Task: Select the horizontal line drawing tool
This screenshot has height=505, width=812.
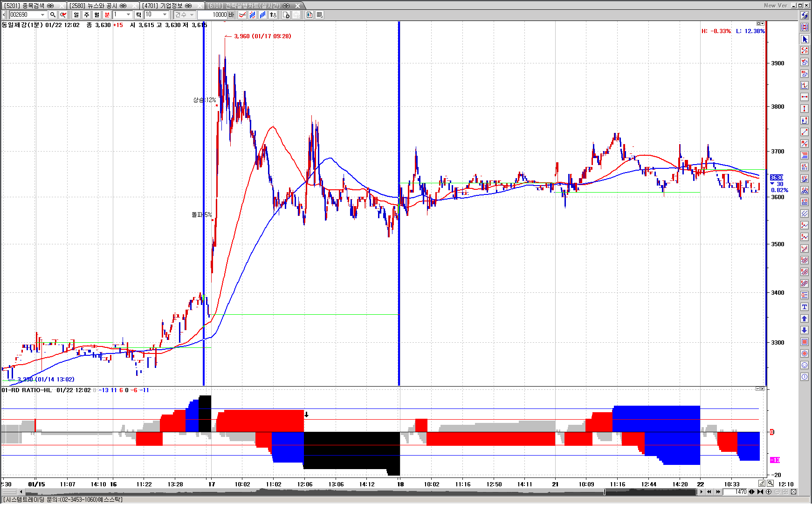Action: 805,97
